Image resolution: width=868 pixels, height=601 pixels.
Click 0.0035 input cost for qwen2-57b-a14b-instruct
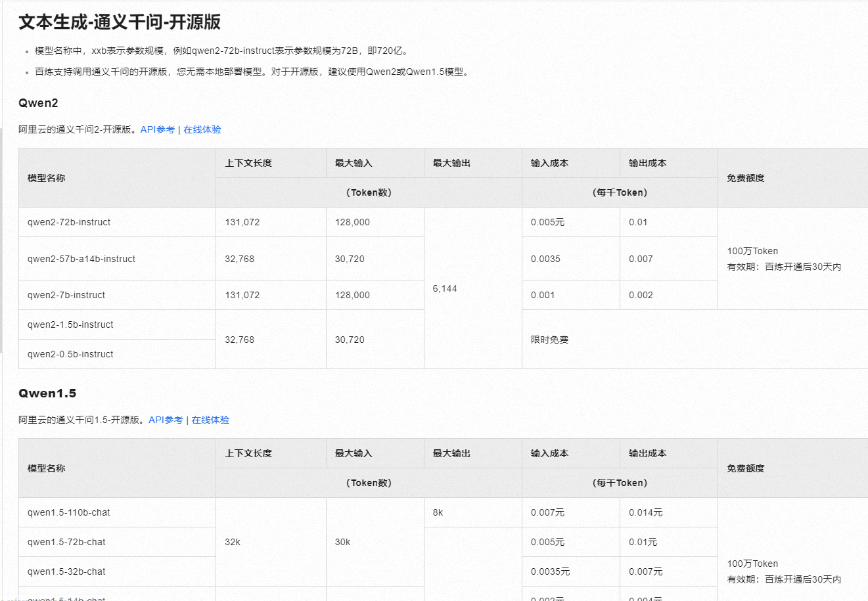[545, 259]
